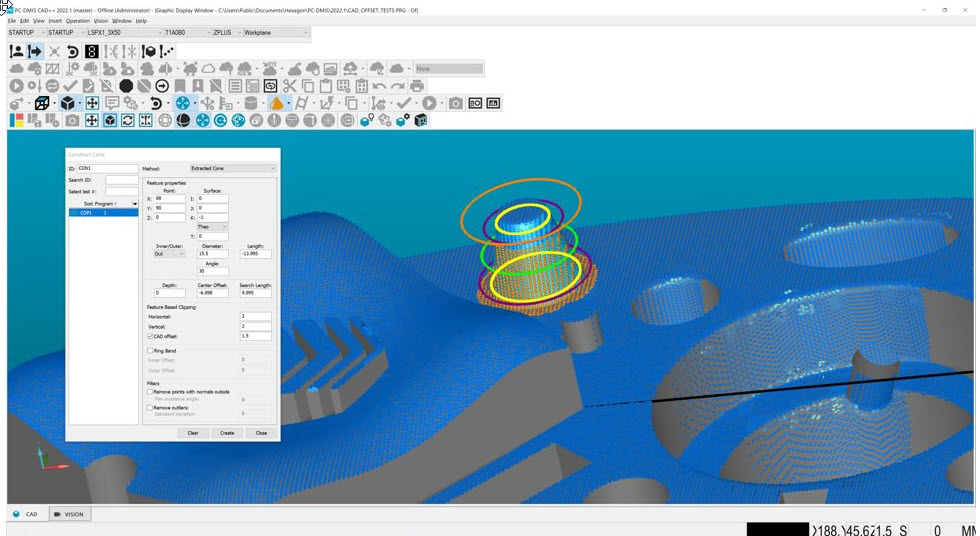Open the Insert menu

point(54,20)
